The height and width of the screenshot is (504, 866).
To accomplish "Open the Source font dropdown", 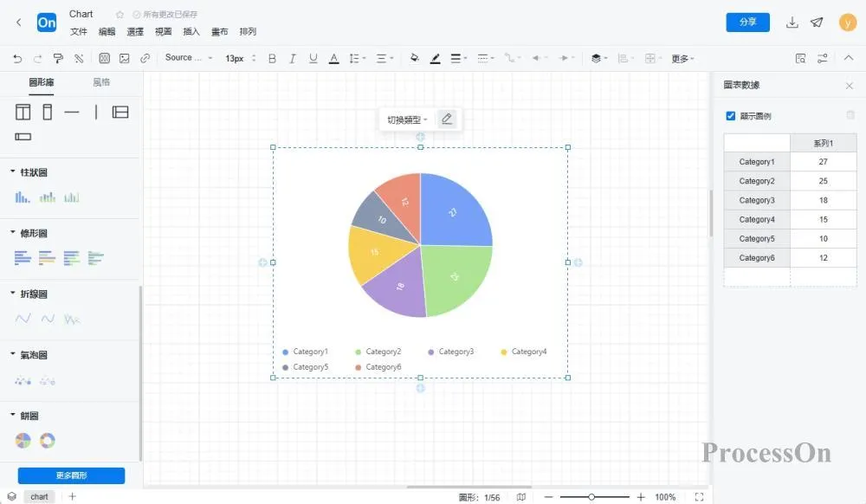I will pos(188,58).
